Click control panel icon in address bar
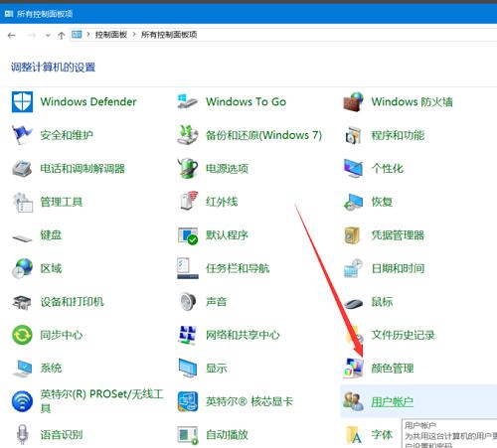Screen dimensions: 497x448 click(x=77, y=34)
